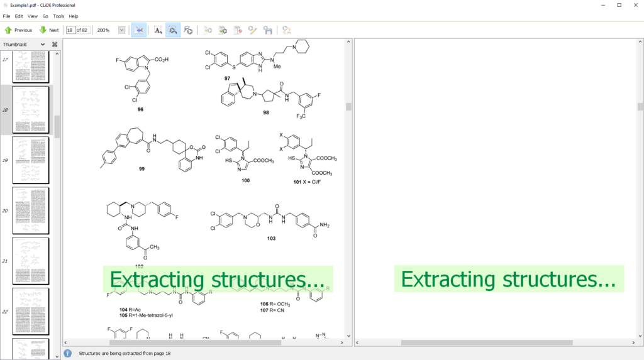Open the Tools menu
Viewport: 644px width, 360px height.
58,16
